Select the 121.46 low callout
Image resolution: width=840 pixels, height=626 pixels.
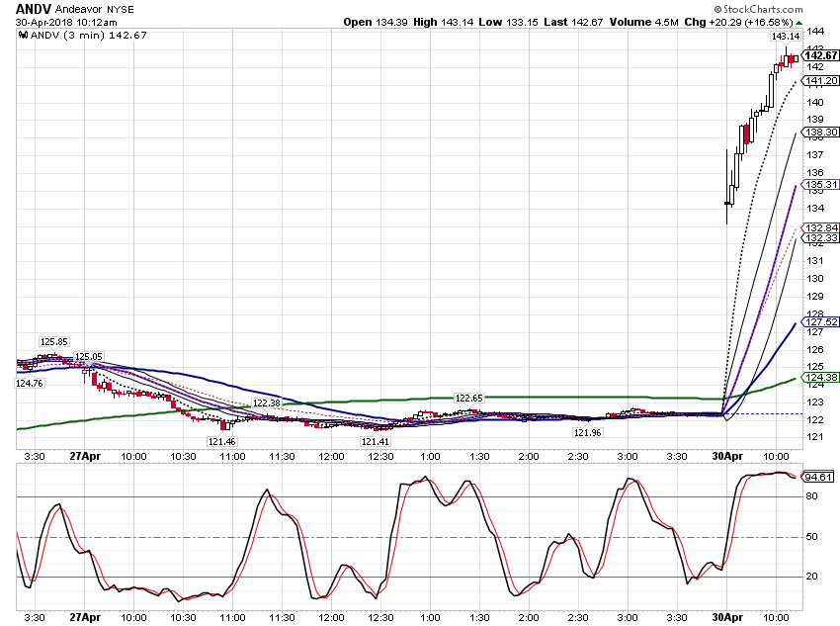coord(221,442)
